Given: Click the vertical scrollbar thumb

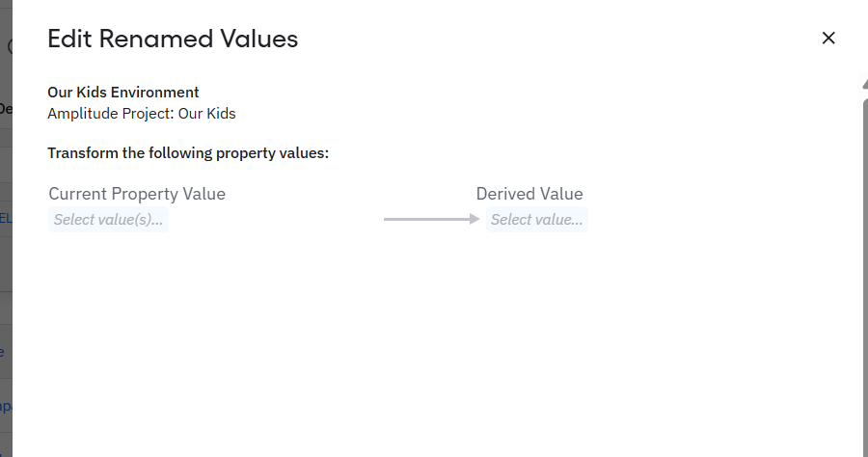Looking at the screenshot, I should pos(864,270).
